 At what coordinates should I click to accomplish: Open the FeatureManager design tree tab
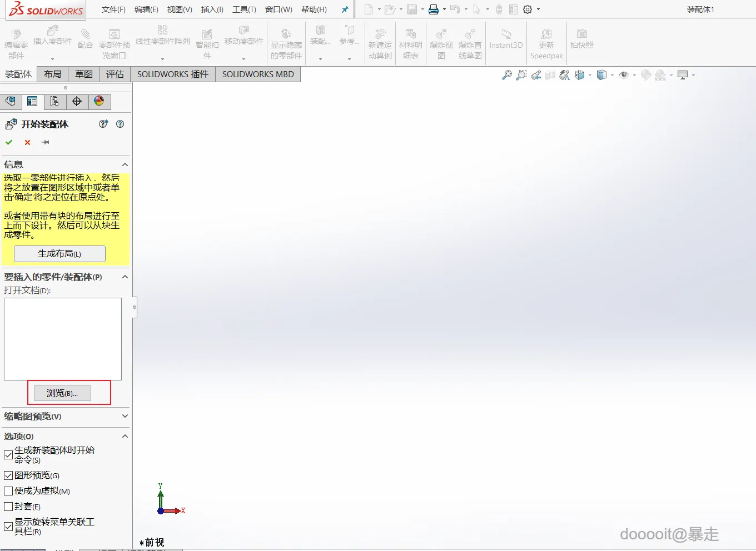pyautogui.click(x=11, y=101)
